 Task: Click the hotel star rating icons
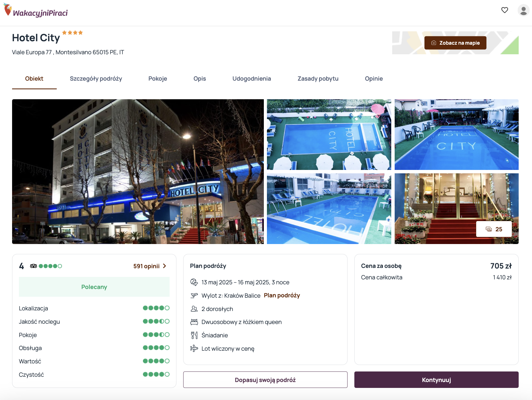coord(72,33)
